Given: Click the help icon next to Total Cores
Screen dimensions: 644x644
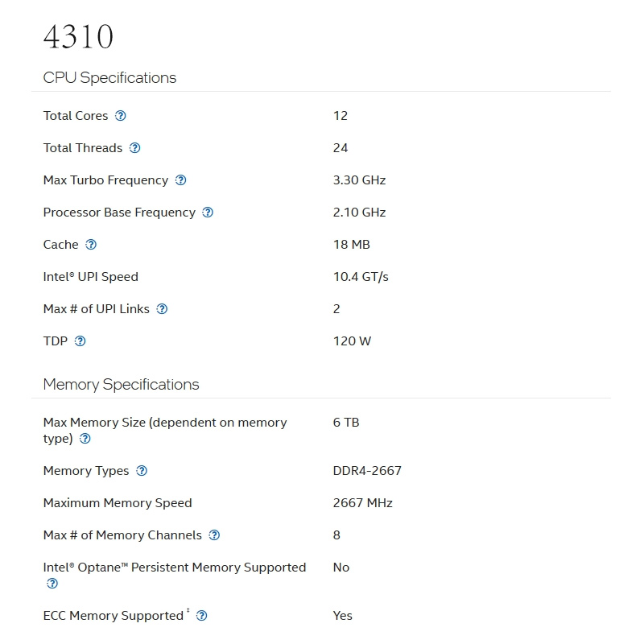Looking at the screenshot, I should click(121, 116).
